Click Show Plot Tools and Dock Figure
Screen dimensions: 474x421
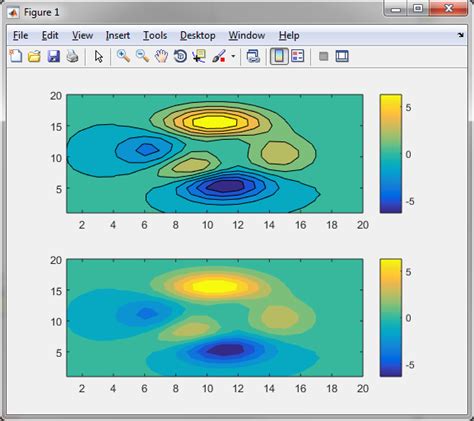pos(342,56)
